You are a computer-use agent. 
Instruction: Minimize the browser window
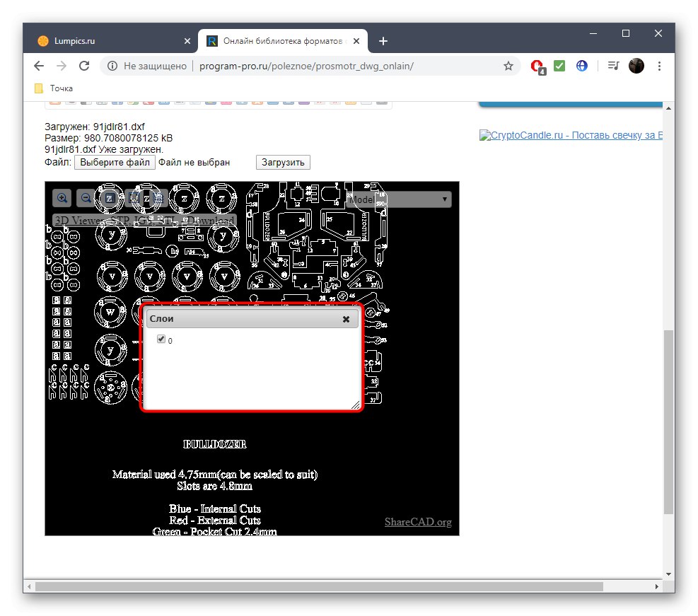pyautogui.click(x=593, y=33)
